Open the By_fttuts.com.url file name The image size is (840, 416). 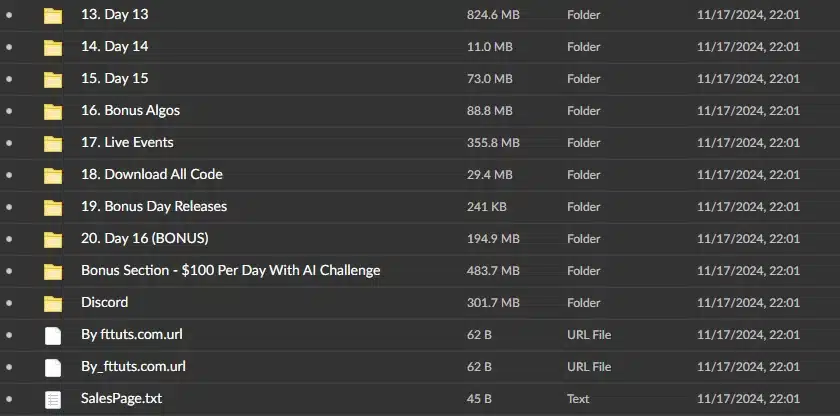pyautogui.click(x=133, y=367)
